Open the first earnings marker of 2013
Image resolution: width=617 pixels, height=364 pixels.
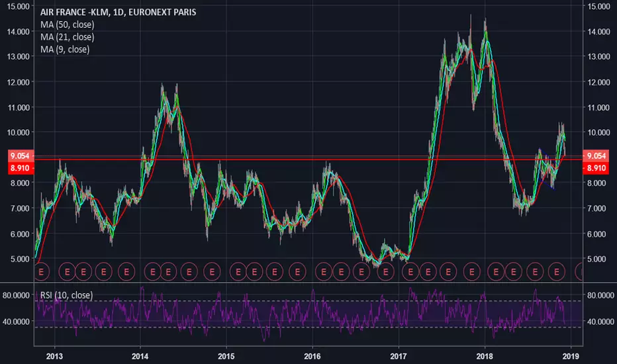(67, 271)
